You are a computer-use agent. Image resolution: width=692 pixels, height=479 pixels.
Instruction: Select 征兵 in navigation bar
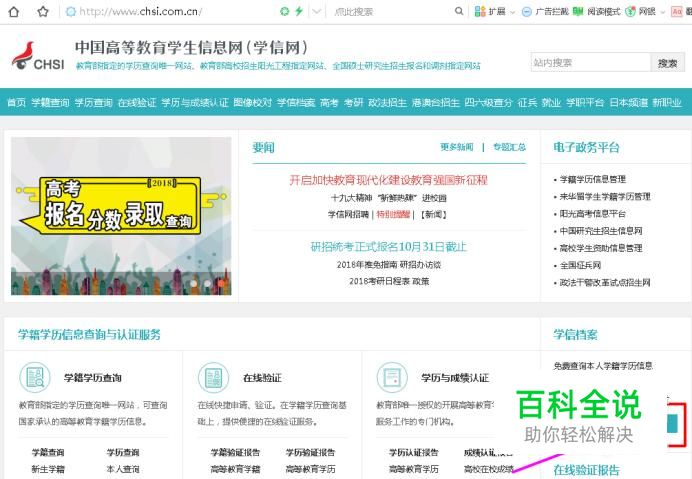[527, 102]
